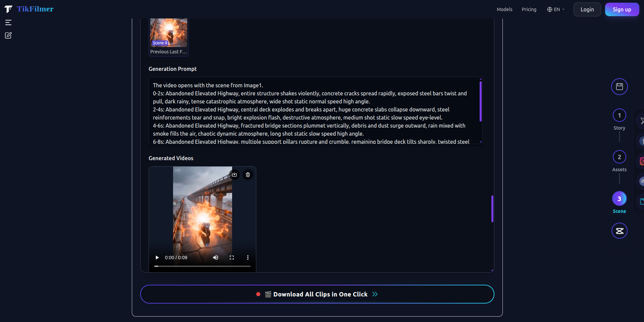The width and height of the screenshot is (644, 322).
Task: Download All Clips in One Click
Action: 317,294
